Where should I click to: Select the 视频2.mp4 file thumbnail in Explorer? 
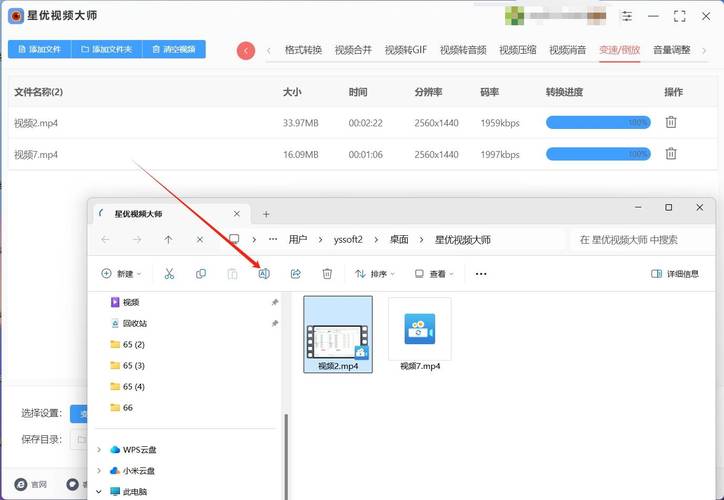click(x=338, y=334)
